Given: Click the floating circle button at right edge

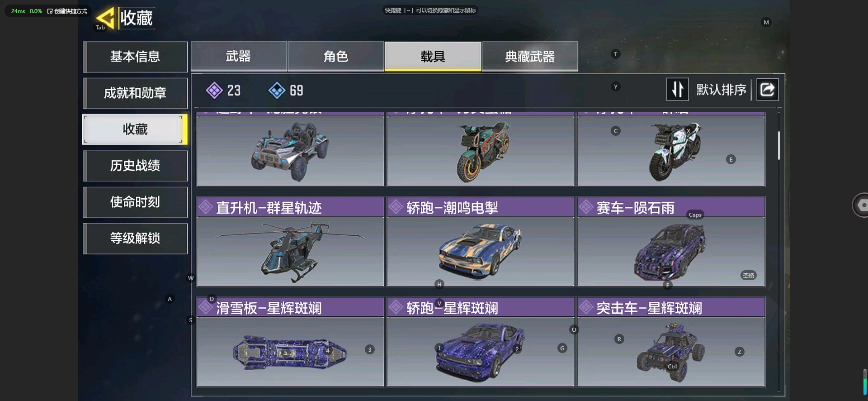Looking at the screenshot, I should click(860, 205).
